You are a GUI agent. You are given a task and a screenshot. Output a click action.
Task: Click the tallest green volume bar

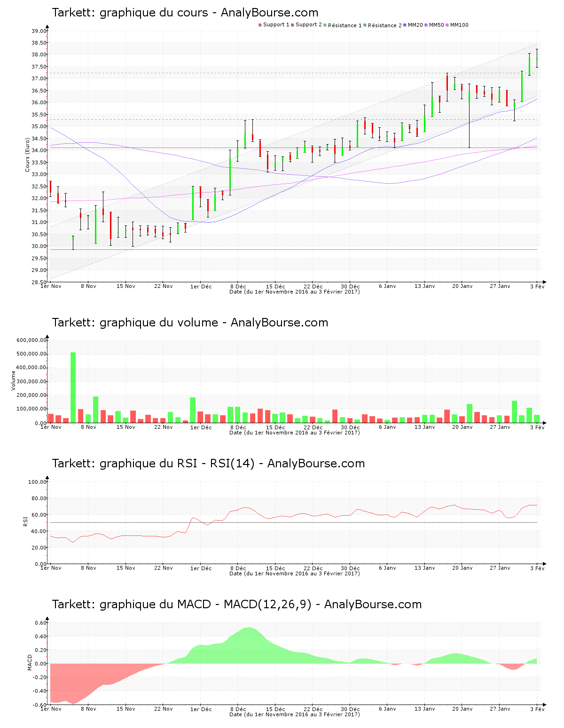pos(73,387)
